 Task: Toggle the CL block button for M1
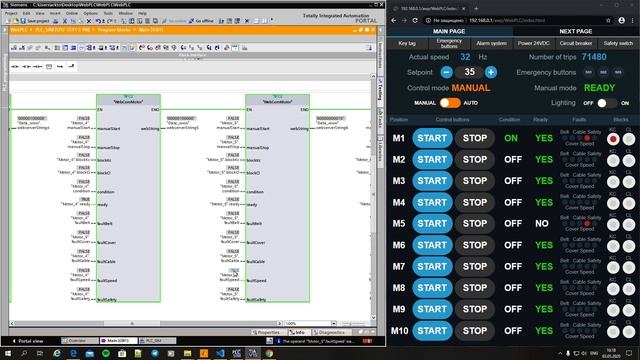[x=629, y=139]
